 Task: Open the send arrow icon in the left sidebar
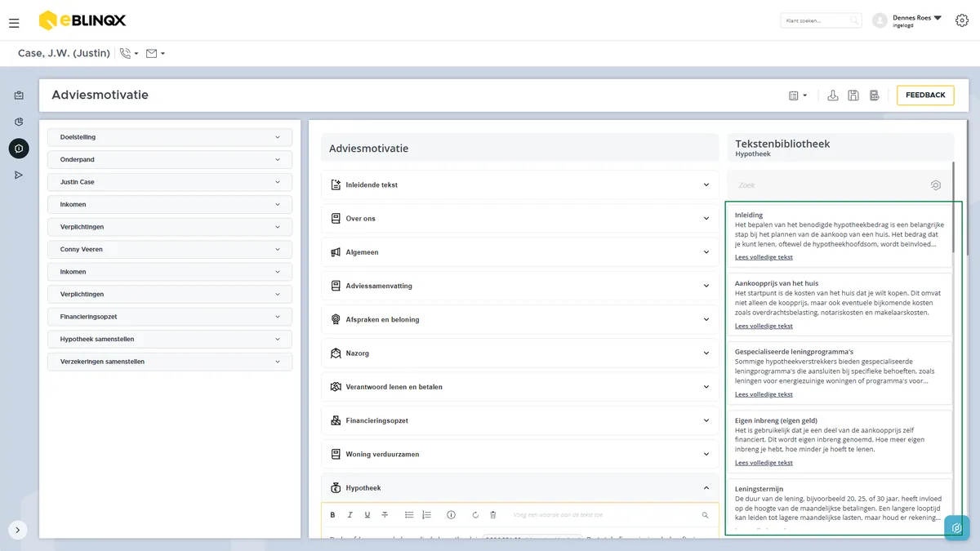point(19,175)
